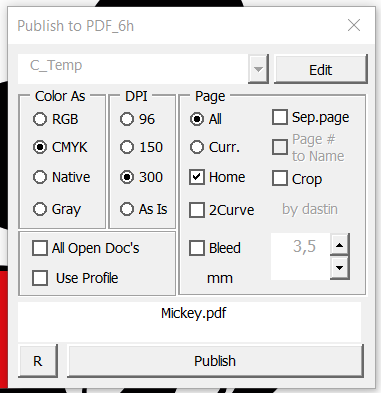The height and width of the screenshot is (393, 381).
Task: Click the Edit button
Action: coord(321,69)
